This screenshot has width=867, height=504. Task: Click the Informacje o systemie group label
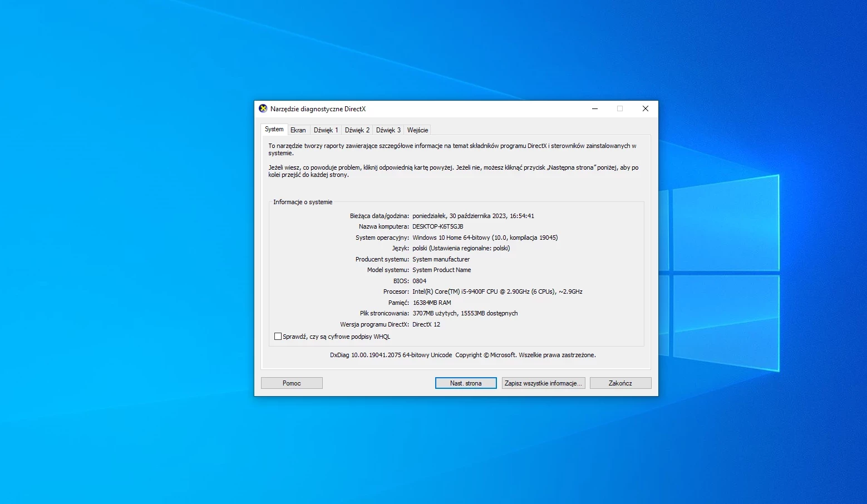point(303,202)
